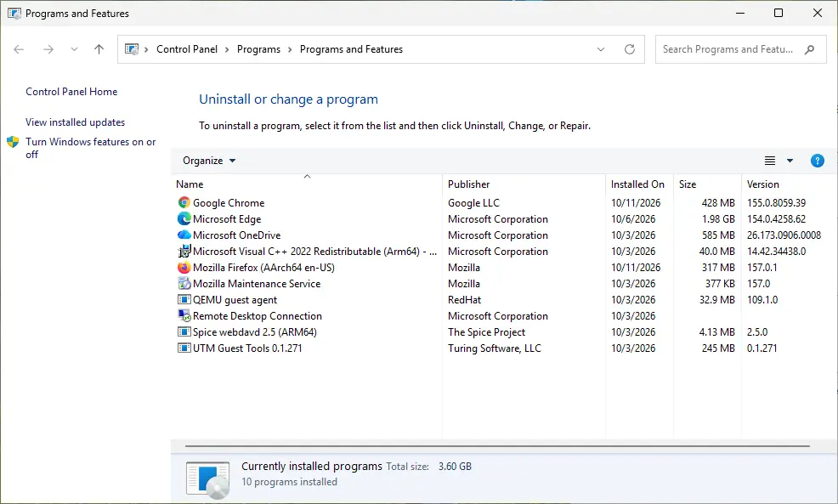
Task: Click the 377 KB size cell
Action: (x=720, y=283)
